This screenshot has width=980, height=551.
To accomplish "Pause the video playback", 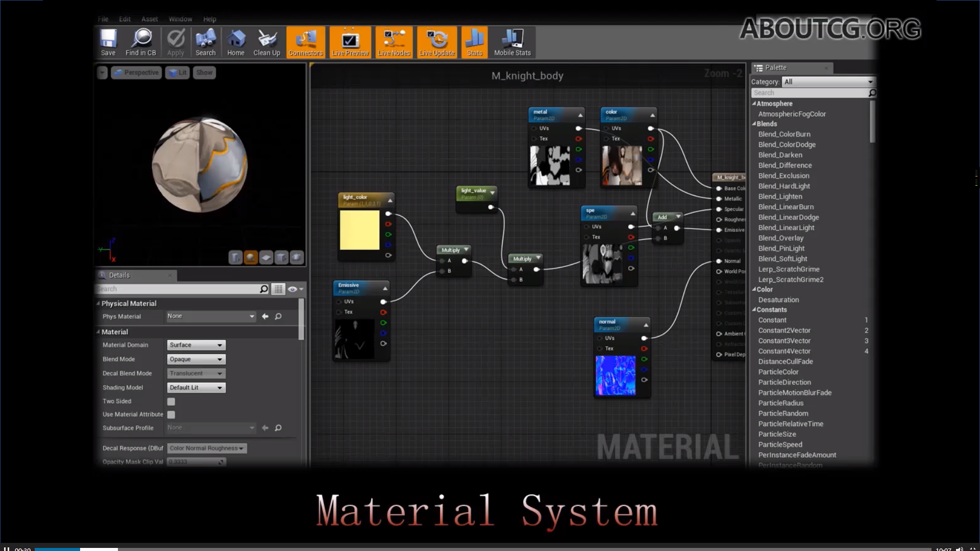I will 7,549.
